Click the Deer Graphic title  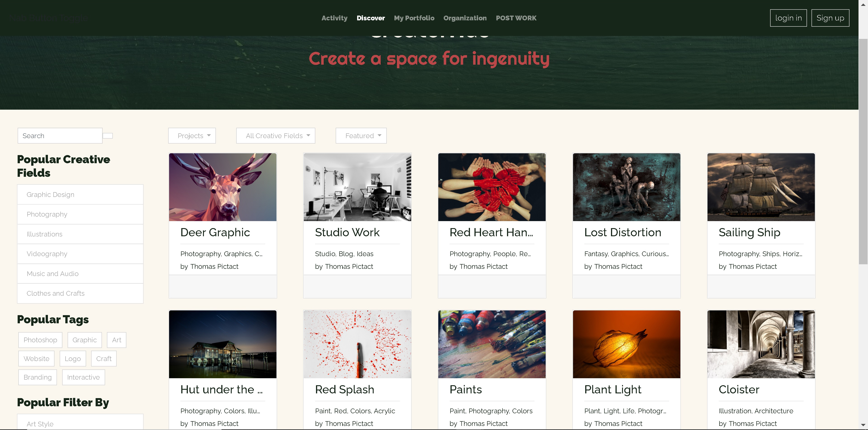pyautogui.click(x=215, y=233)
